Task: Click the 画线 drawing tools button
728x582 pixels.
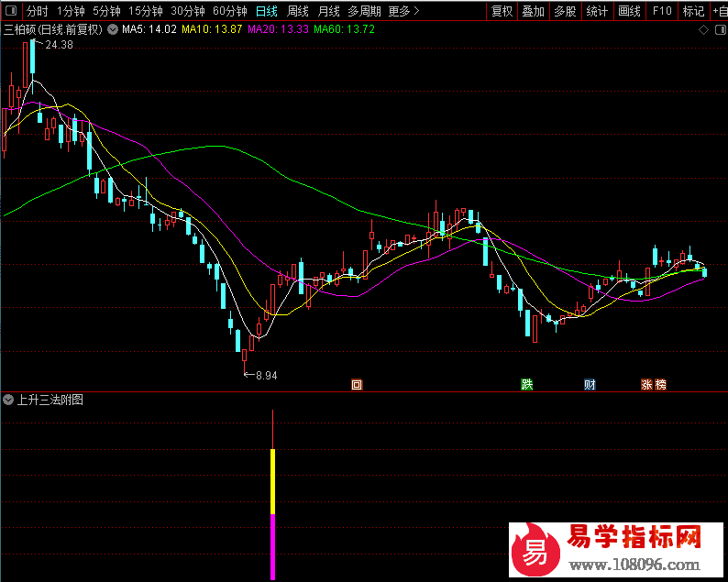Action: click(629, 12)
